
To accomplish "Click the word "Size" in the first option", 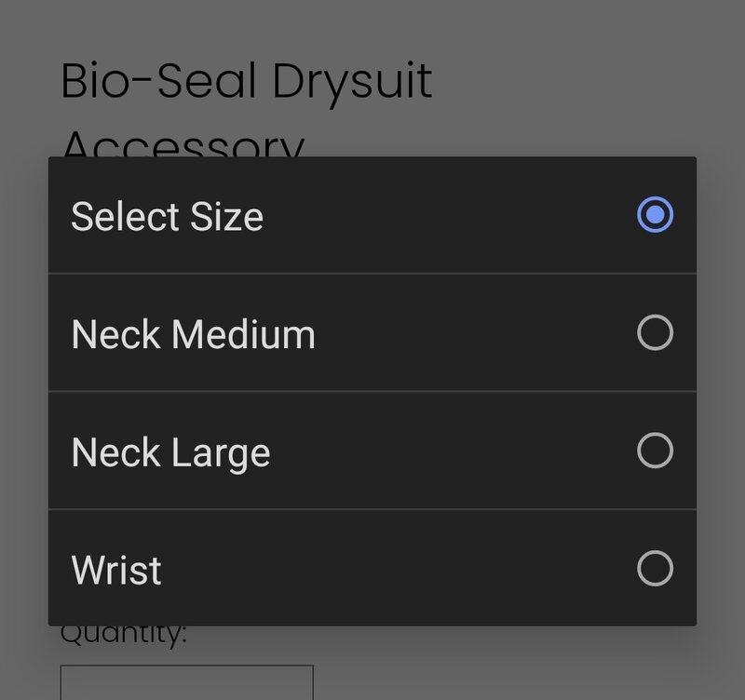I will click(226, 217).
